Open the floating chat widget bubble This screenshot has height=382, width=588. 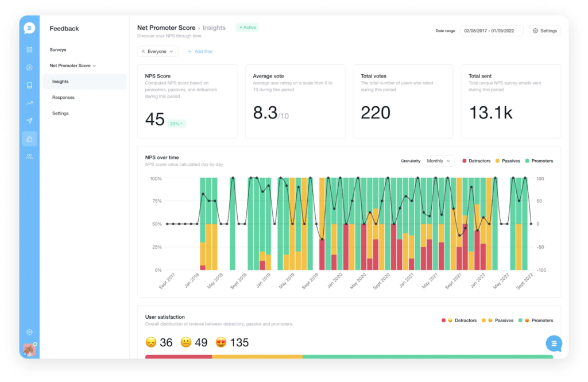click(x=554, y=344)
